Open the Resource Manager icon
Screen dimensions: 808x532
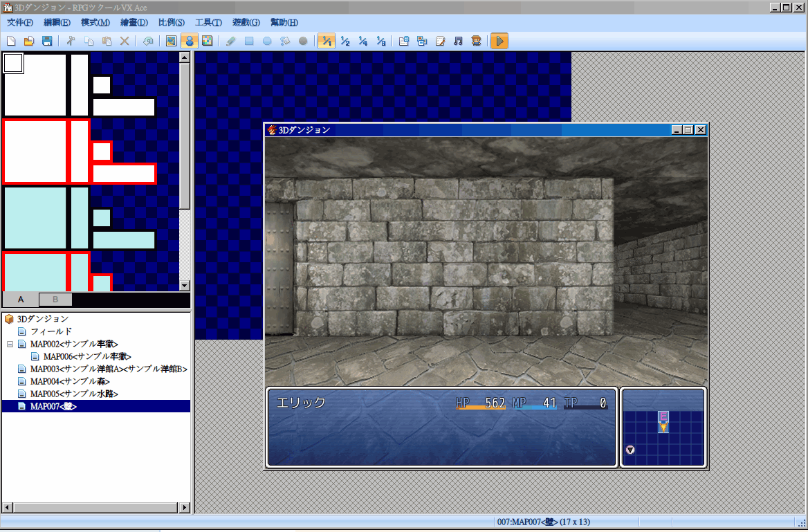(422, 42)
